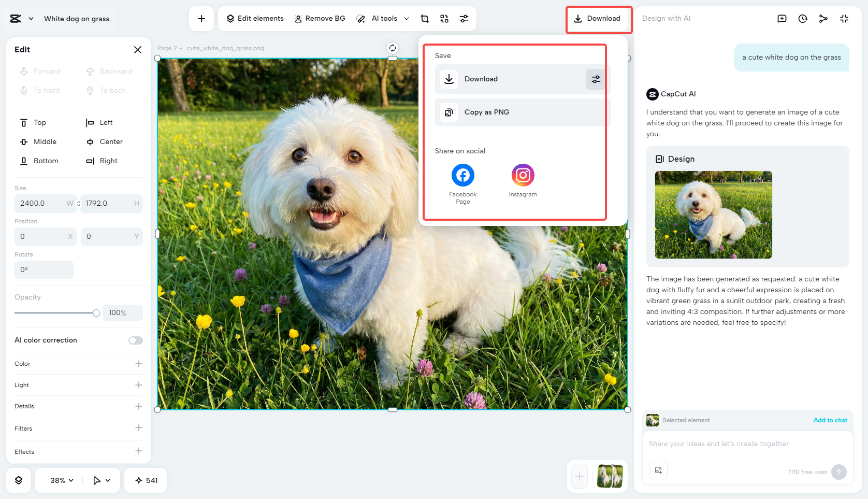This screenshot has height=499, width=868.
Task: Open the Remove BG tool
Action: (320, 18)
